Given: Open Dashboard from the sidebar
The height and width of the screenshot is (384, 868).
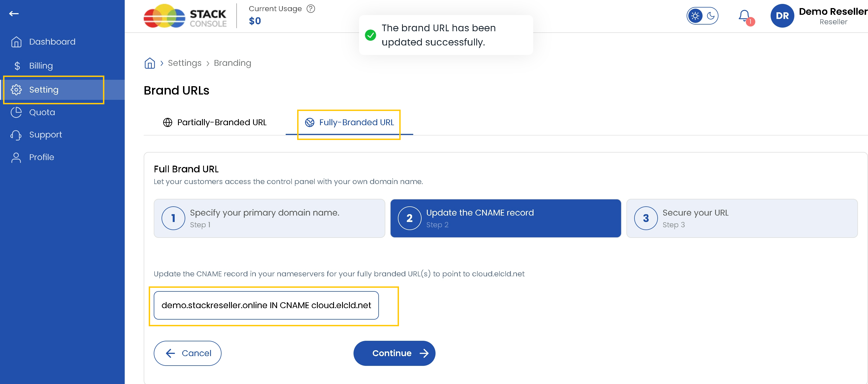Looking at the screenshot, I should (52, 42).
